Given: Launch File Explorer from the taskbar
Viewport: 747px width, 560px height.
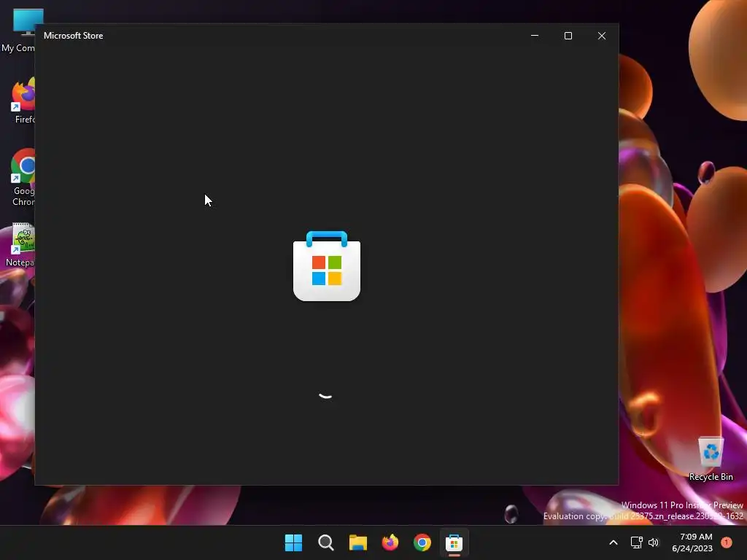Looking at the screenshot, I should point(357,542).
